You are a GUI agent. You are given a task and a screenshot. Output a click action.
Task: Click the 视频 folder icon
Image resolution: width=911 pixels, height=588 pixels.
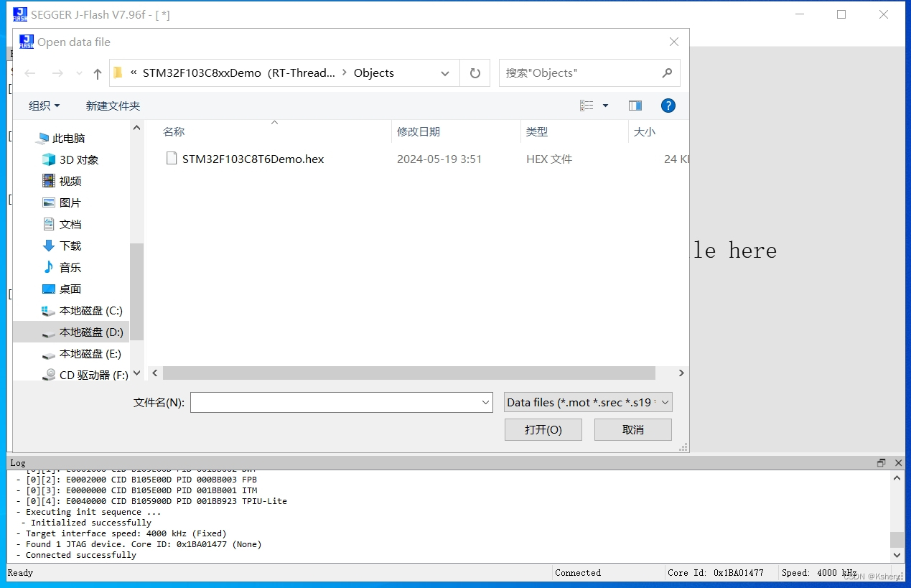tap(49, 181)
